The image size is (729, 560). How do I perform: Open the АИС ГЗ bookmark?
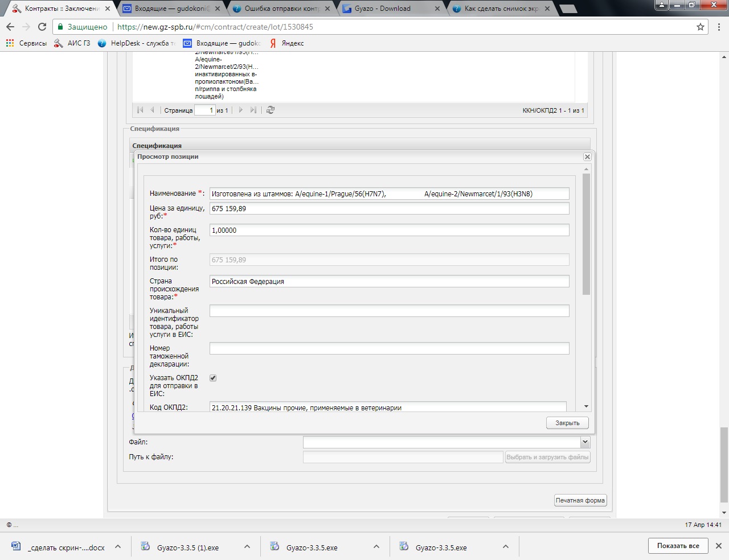pyautogui.click(x=72, y=43)
